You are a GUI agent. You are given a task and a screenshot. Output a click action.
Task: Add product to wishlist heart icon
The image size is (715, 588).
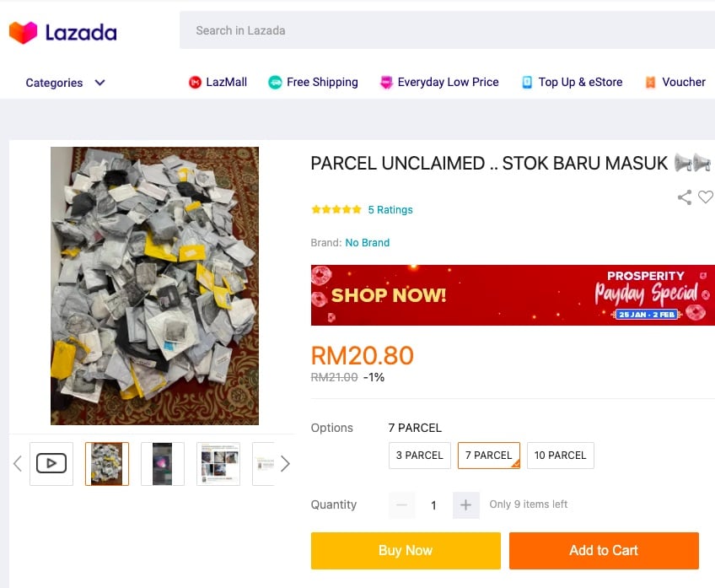pos(706,197)
